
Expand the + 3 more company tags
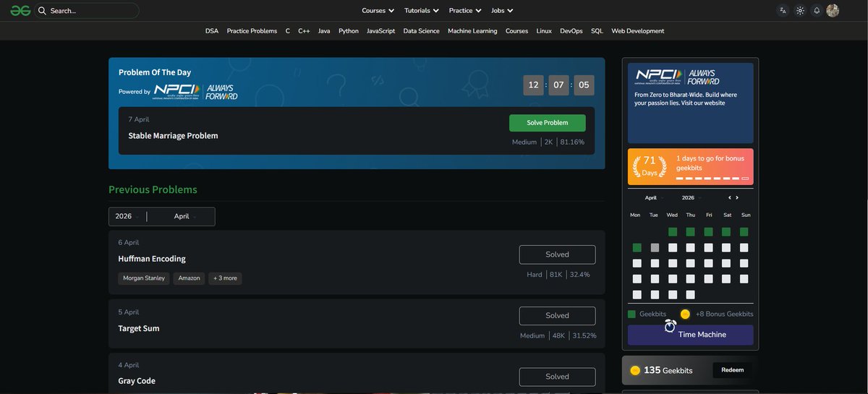tap(225, 278)
